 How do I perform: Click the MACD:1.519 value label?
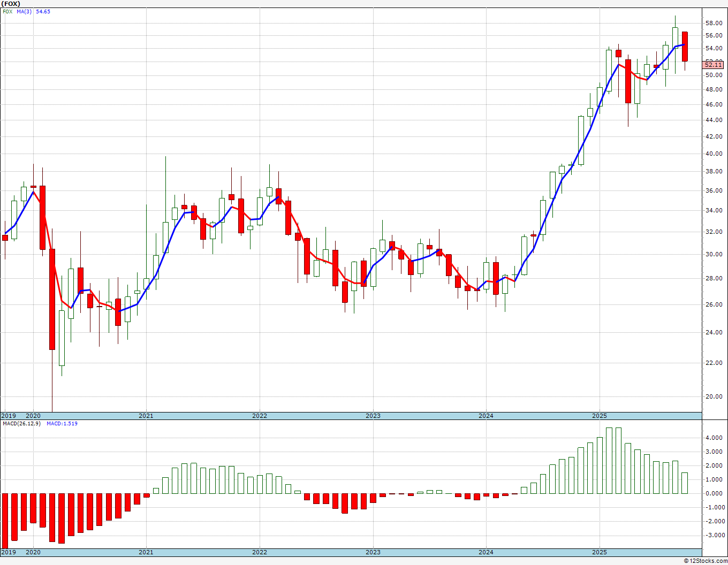tap(62, 424)
